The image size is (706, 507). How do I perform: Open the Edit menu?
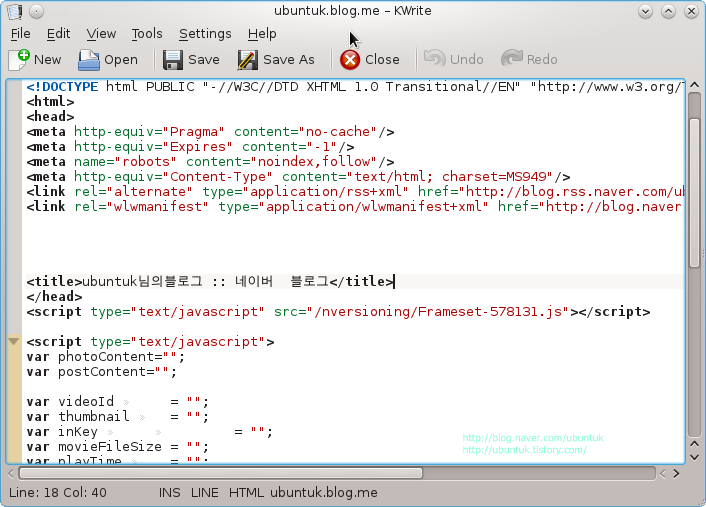58,34
